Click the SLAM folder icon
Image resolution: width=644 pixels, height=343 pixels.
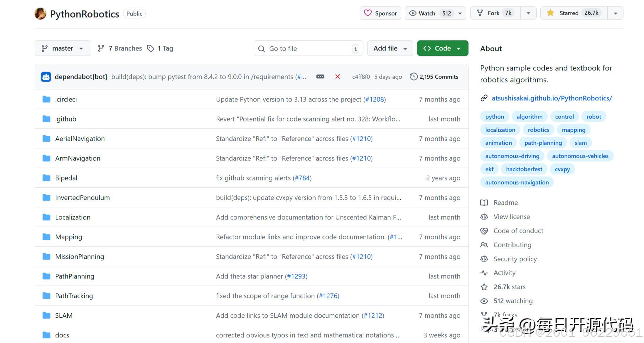[x=46, y=315]
